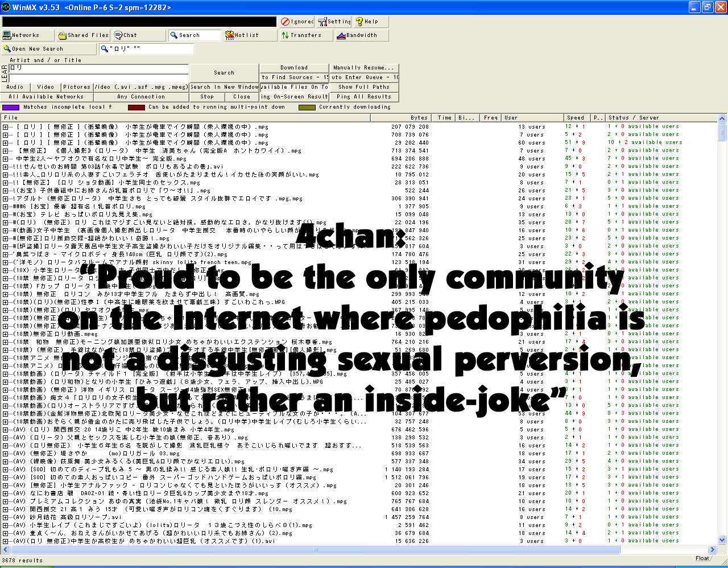Open the All Available Networks menu
This screenshot has width=728, height=568.
(46, 97)
